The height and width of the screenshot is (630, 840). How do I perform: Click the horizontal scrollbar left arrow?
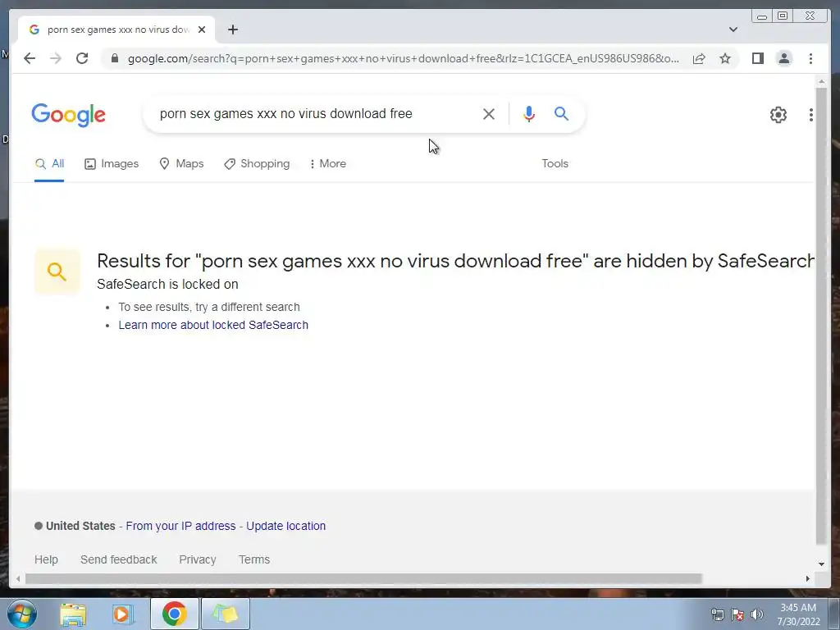[x=18, y=578]
